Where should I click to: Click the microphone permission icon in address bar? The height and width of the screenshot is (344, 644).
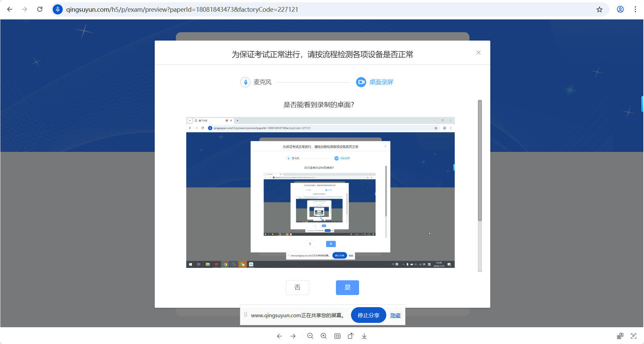point(58,9)
